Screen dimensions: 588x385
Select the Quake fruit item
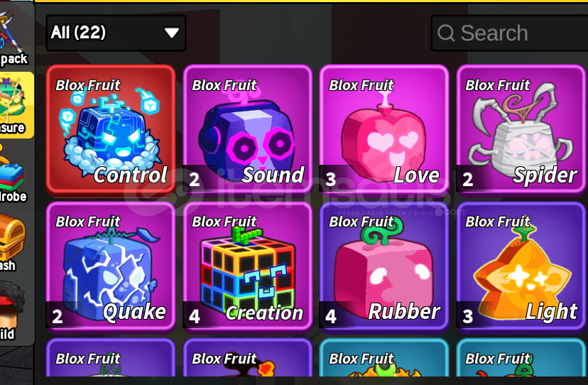(x=111, y=266)
